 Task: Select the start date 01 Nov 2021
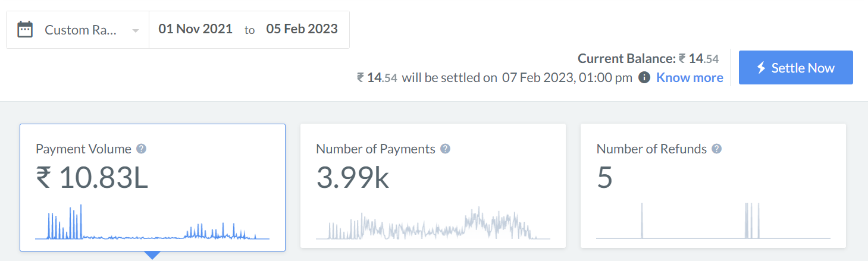pyautogui.click(x=195, y=29)
